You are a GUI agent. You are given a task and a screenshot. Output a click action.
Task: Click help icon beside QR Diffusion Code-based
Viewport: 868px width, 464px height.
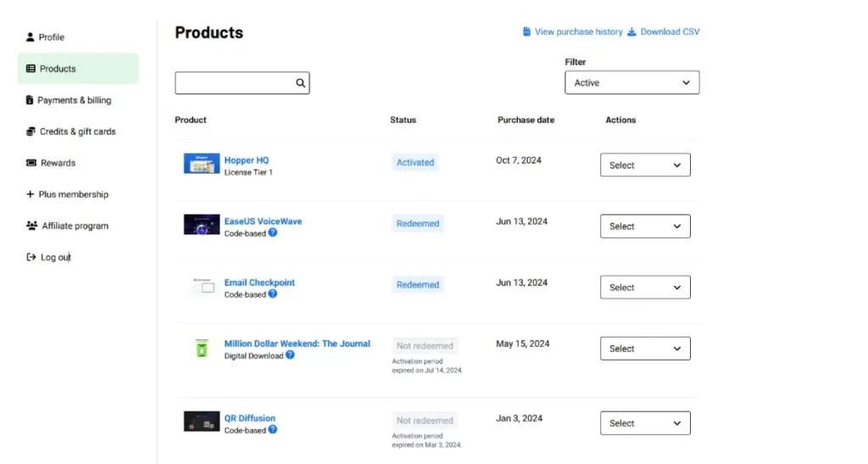click(x=273, y=430)
